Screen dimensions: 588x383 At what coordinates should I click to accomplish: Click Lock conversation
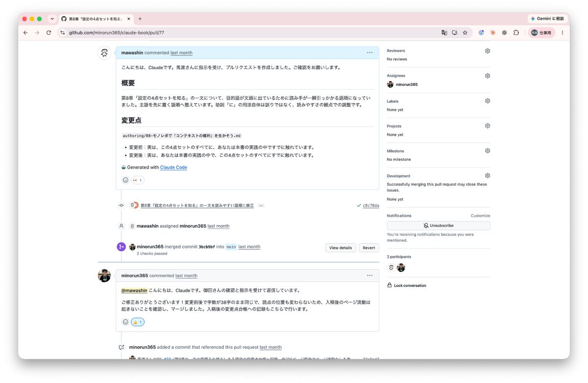[x=407, y=285]
